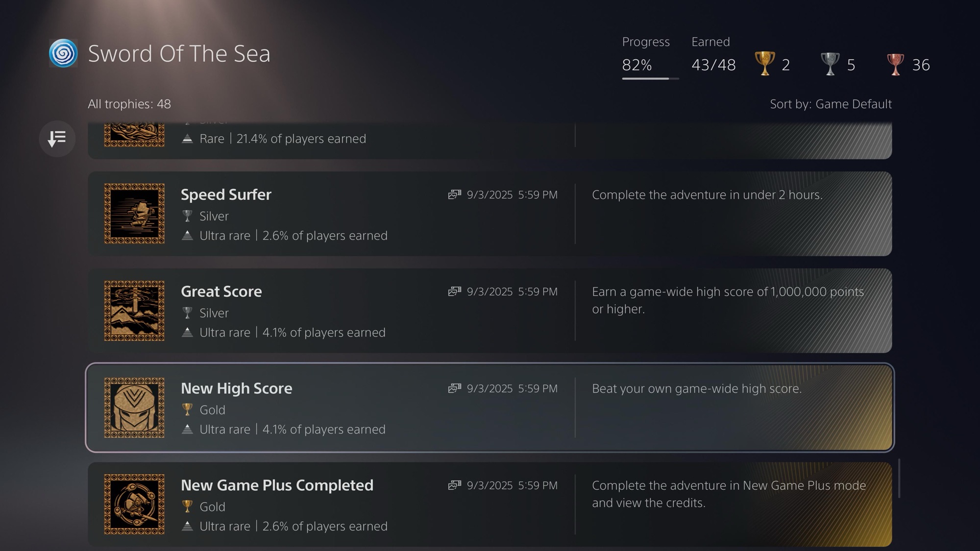Select the Great Score lighthouse thumbnail
Screen dimensions: 980x551
click(x=134, y=311)
